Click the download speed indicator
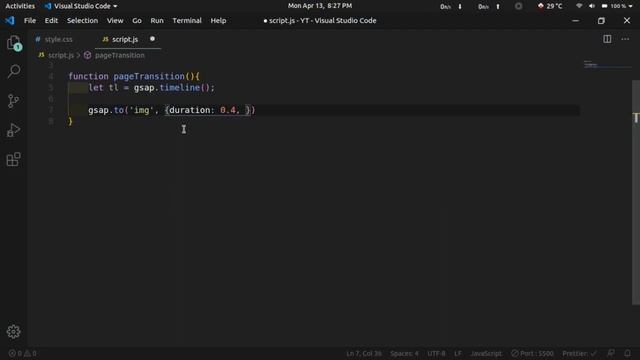The image size is (640, 360). 451,7
